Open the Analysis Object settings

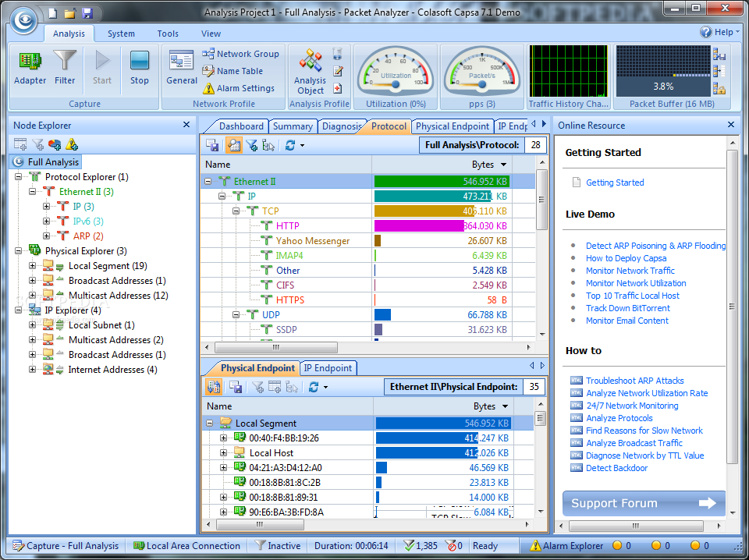click(x=311, y=72)
